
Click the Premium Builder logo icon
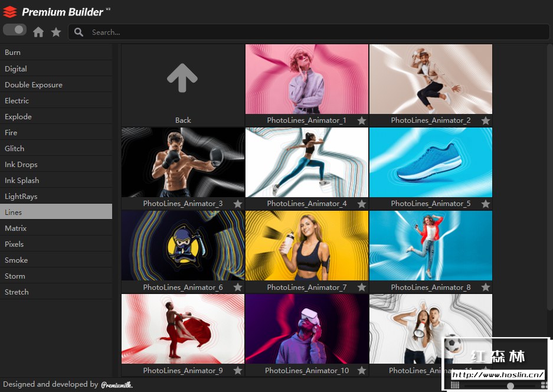(10, 12)
